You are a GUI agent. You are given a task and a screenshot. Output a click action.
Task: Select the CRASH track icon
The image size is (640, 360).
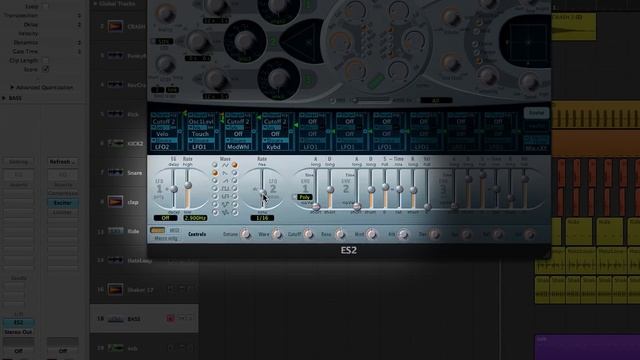click(115, 27)
